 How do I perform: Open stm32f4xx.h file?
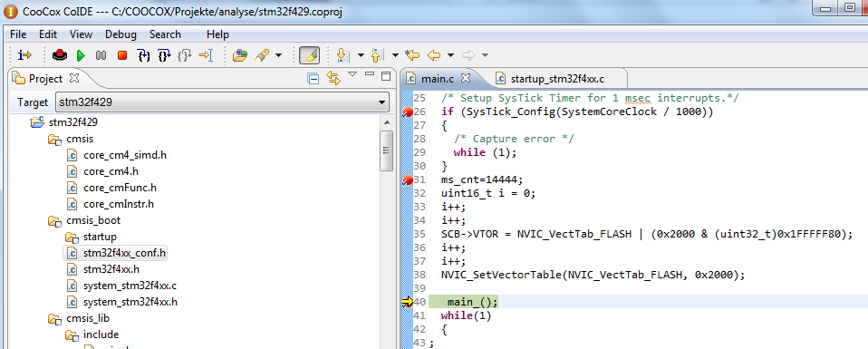pyautogui.click(x=111, y=270)
